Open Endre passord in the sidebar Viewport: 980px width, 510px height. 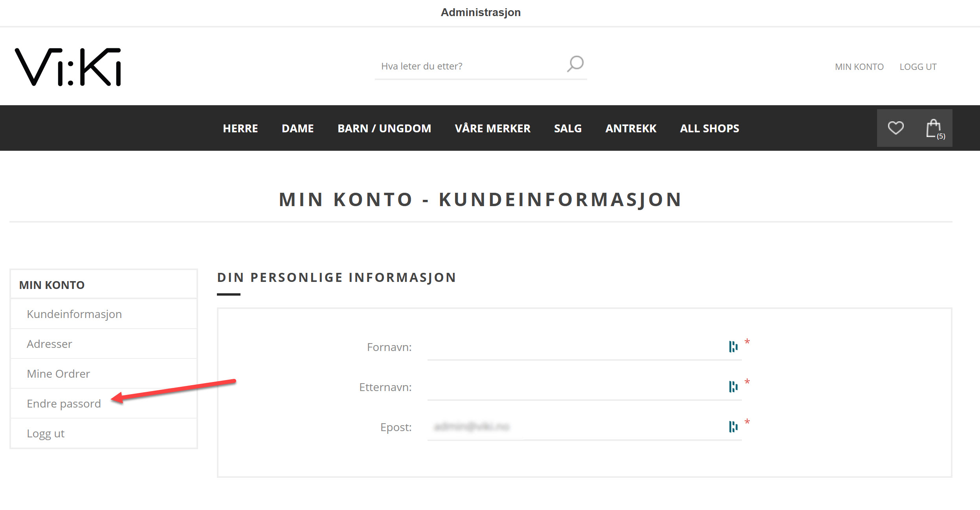(x=63, y=403)
